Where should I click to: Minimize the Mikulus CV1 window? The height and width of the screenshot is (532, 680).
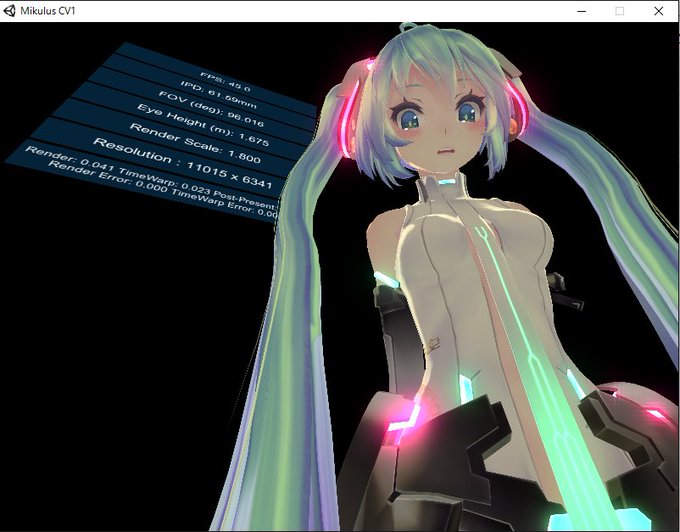pos(582,11)
